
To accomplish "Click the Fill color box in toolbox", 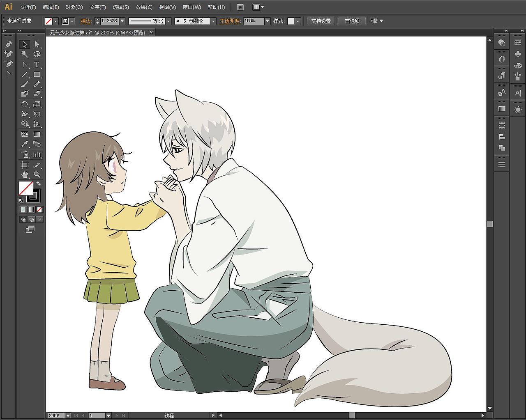I will 25,188.
